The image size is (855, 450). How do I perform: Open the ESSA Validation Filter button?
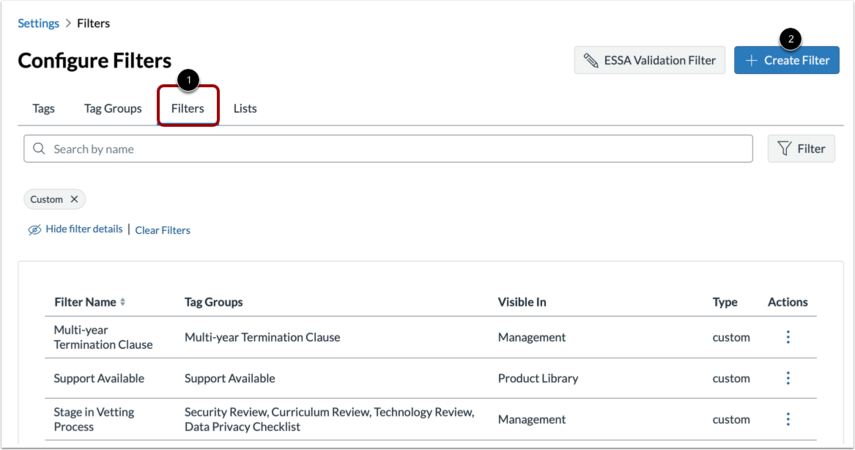(x=649, y=60)
